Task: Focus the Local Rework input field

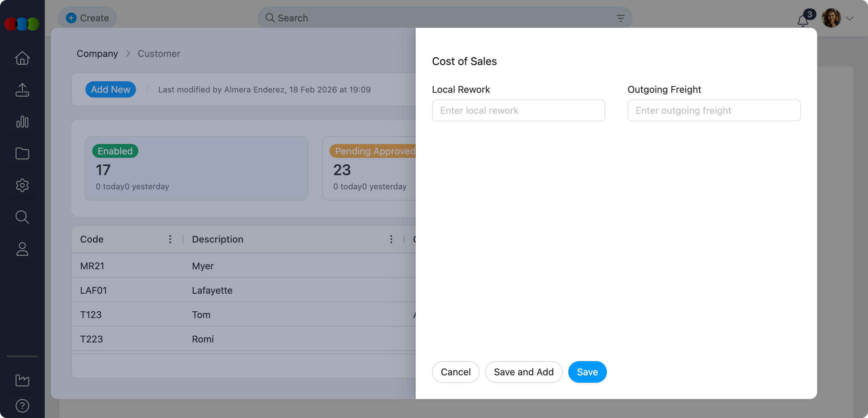Action: tap(518, 110)
